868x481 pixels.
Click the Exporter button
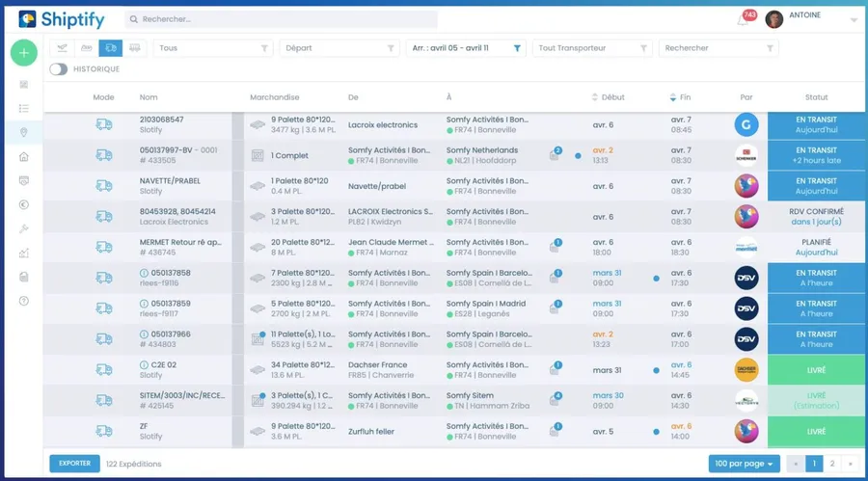74,464
